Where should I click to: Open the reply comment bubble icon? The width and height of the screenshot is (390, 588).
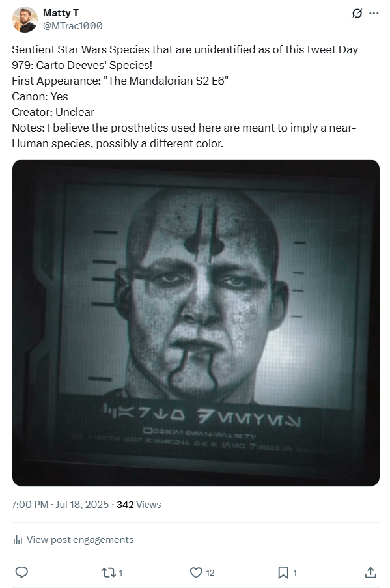(x=21, y=572)
